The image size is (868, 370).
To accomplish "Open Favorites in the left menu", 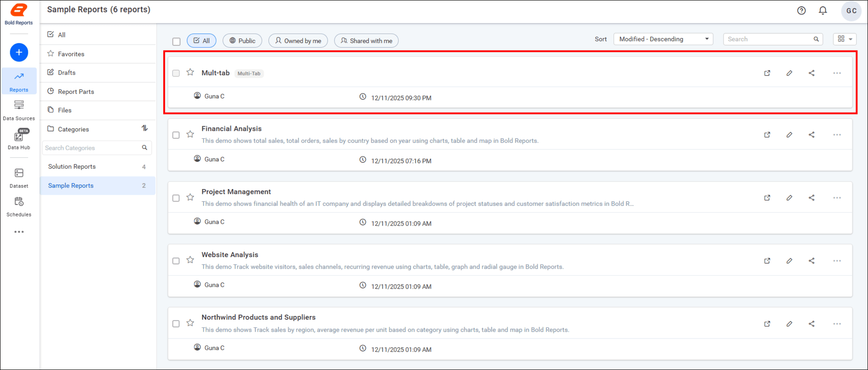I will pyautogui.click(x=71, y=54).
